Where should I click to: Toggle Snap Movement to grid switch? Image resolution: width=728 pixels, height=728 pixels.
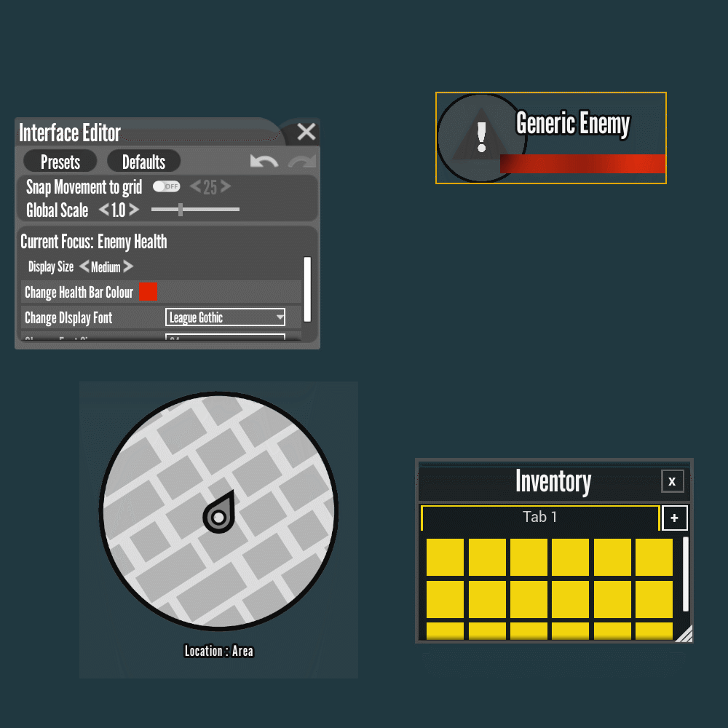point(166,186)
